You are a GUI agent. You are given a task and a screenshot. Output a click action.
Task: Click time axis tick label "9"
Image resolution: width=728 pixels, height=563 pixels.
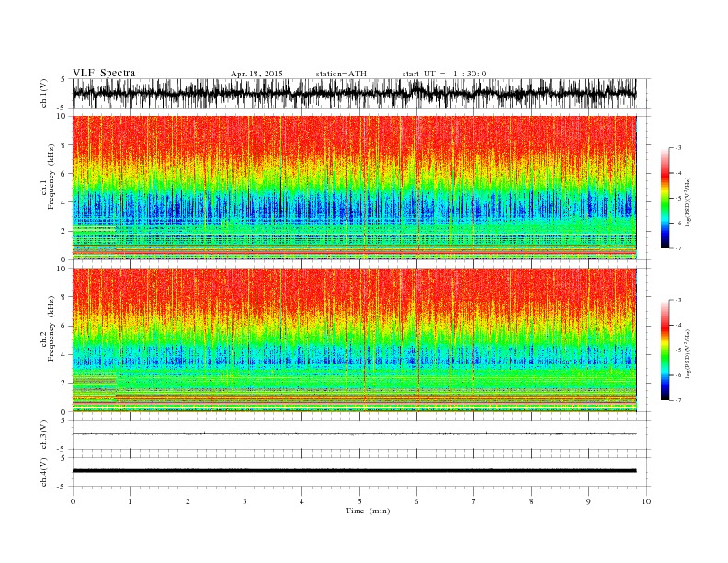[588, 501]
